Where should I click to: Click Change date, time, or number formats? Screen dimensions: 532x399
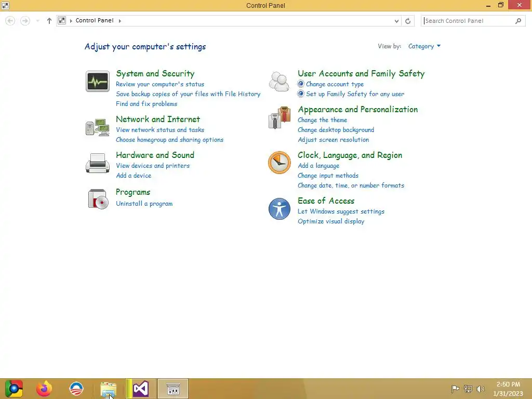[x=351, y=185]
